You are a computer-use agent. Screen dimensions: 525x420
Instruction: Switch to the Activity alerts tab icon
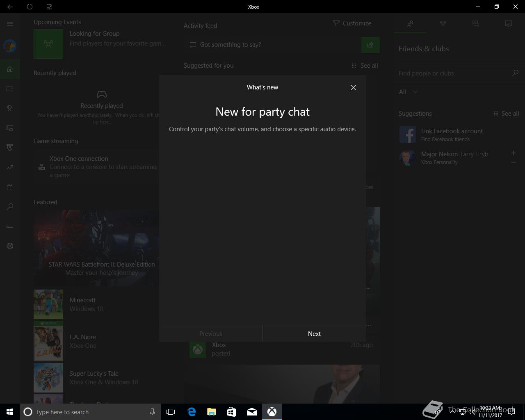[509, 24]
